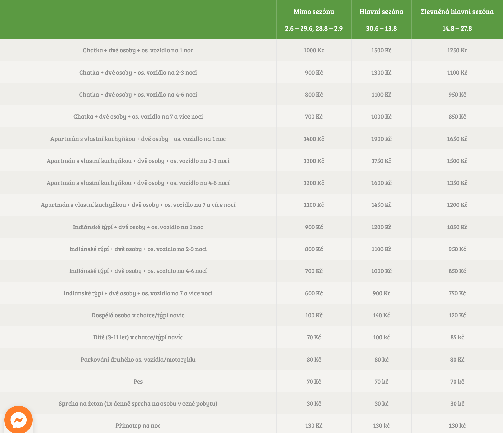Click the 'Sprcha na žeton' row label
Screen dimensions: 504x434
(x=138, y=404)
